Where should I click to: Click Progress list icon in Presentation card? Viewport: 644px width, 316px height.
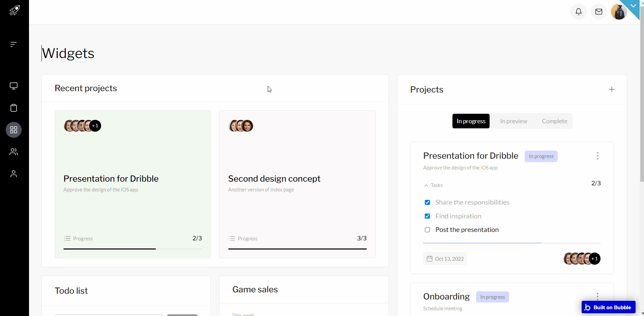(x=67, y=238)
